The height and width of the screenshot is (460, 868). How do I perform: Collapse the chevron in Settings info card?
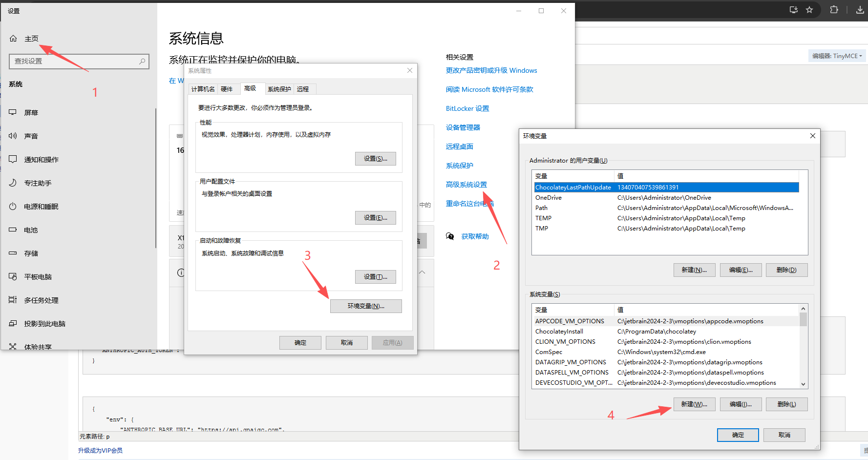click(422, 272)
